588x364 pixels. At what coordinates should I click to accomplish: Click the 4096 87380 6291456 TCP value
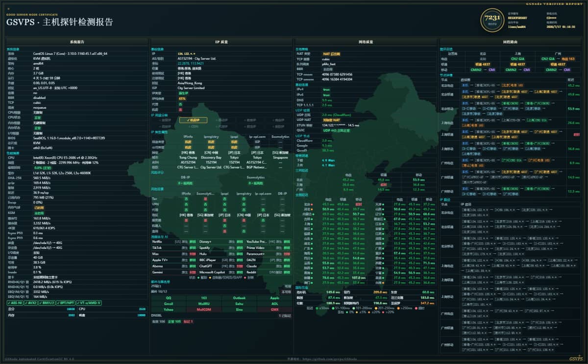tap(337, 74)
